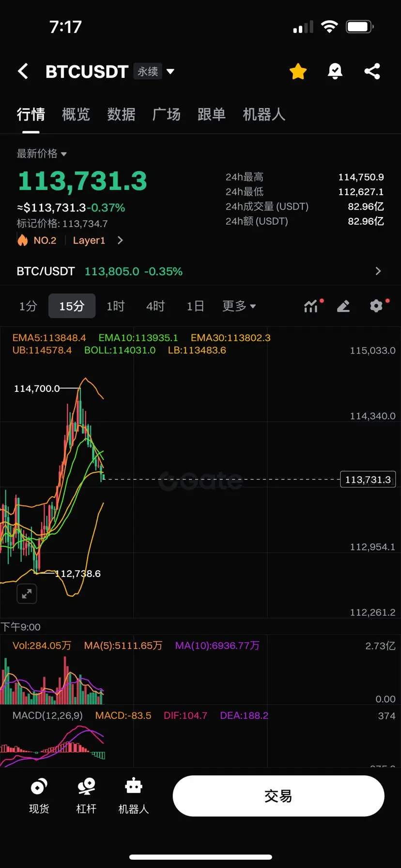Switch to the 概览 tab

[x=76, y=114]
